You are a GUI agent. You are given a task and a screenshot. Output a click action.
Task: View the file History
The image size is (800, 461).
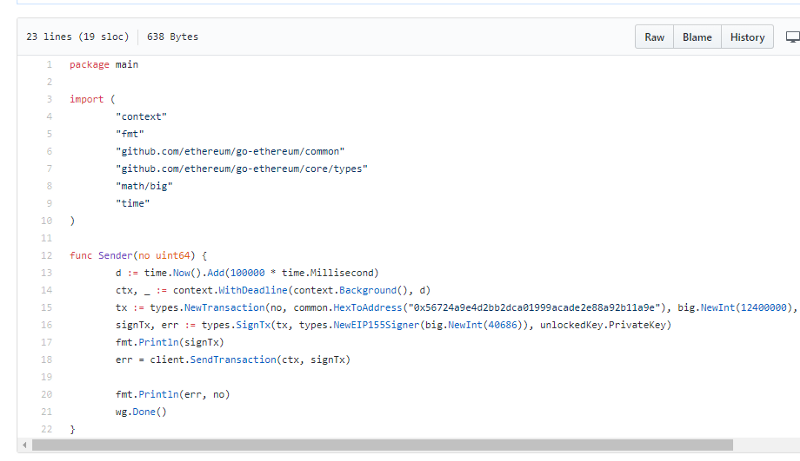(x=747, y=37)
